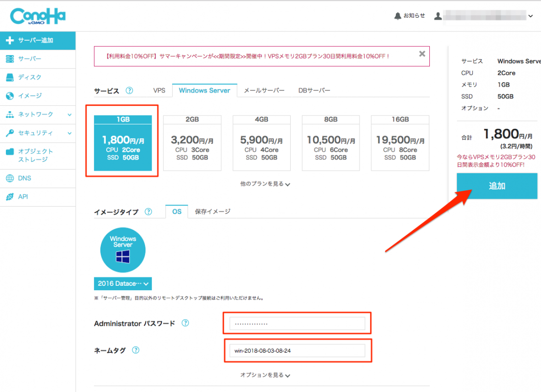Screen dimensions: 541x392
Task: Click help icon next to ネームタグ
Action: (x=136, y=350)
